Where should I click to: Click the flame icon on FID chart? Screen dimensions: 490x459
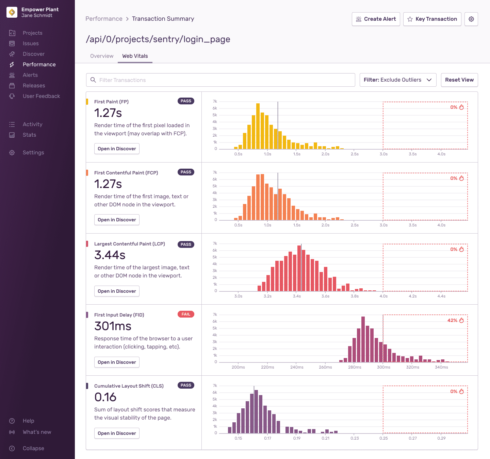click(x=462, y=320)
